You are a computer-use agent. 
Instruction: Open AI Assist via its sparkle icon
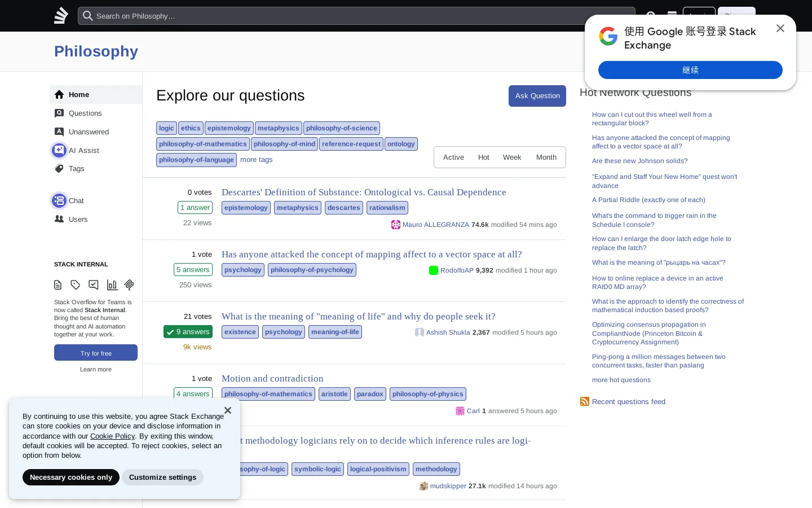(x=59, y=150)
